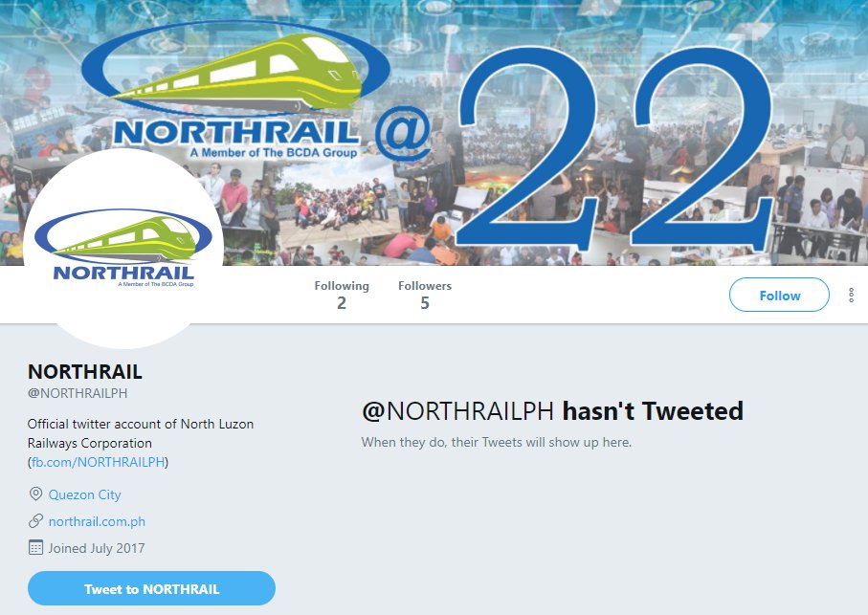Open the three-dot more options menu
This screenshot has width=868, height=615.
click(852, 296)
